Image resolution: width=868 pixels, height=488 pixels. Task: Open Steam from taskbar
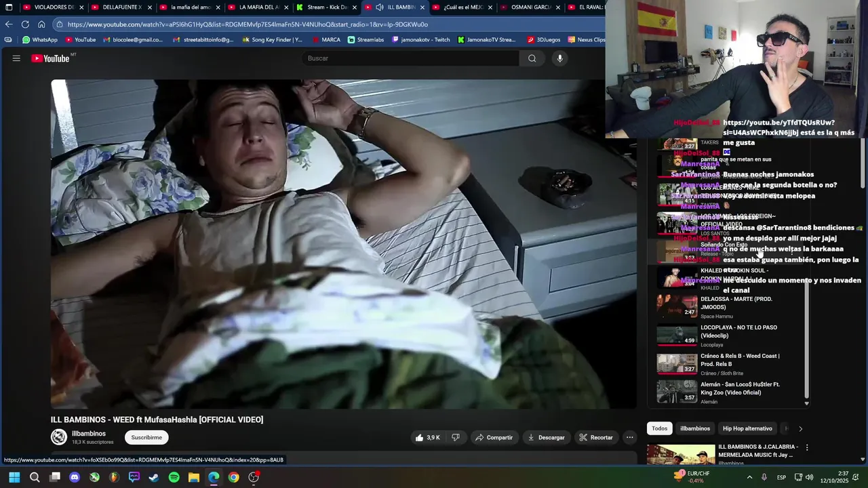click(154, 477)
